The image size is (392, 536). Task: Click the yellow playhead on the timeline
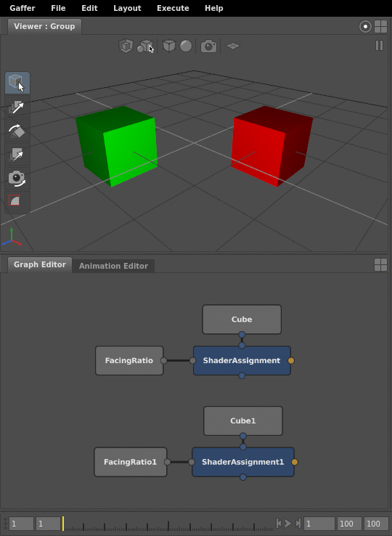(x=63, y=524)
